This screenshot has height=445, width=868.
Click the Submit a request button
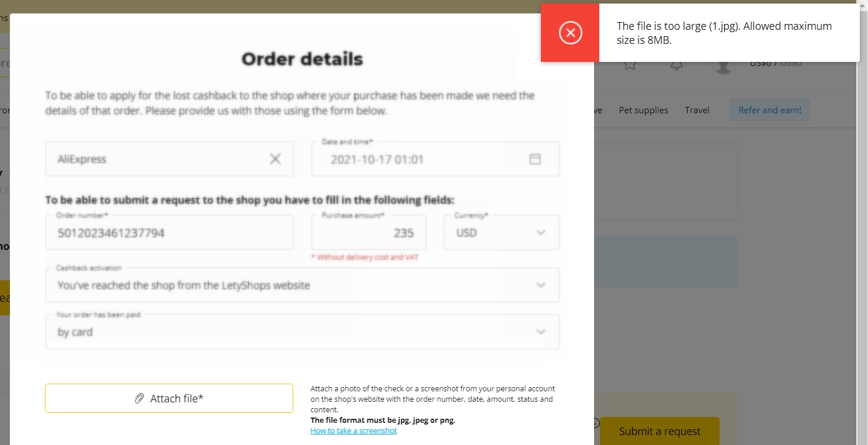[x=659, y=431]
